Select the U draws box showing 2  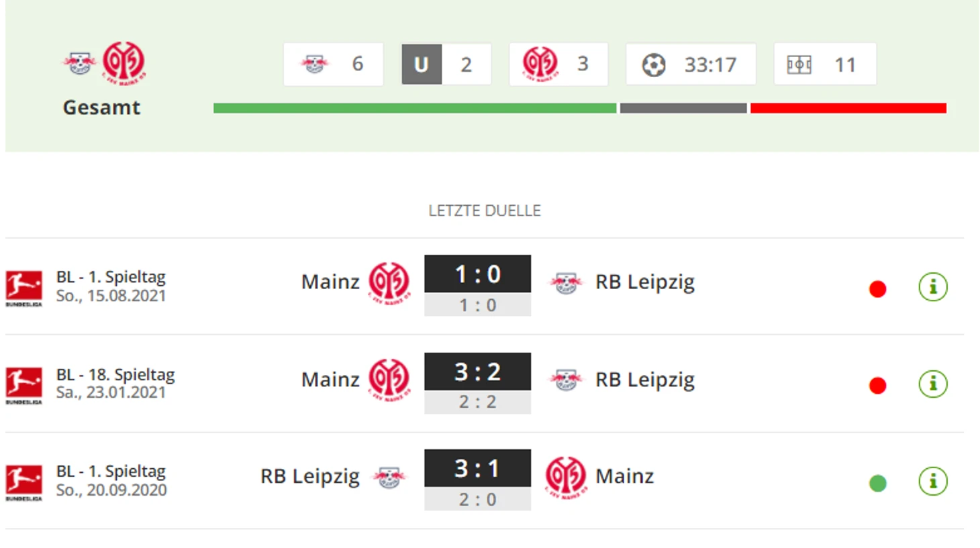pos(446,64)
